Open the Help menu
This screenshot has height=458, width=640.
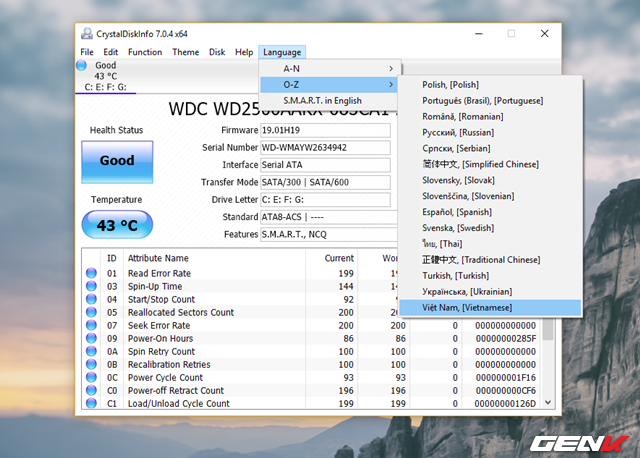click(244, 52)
